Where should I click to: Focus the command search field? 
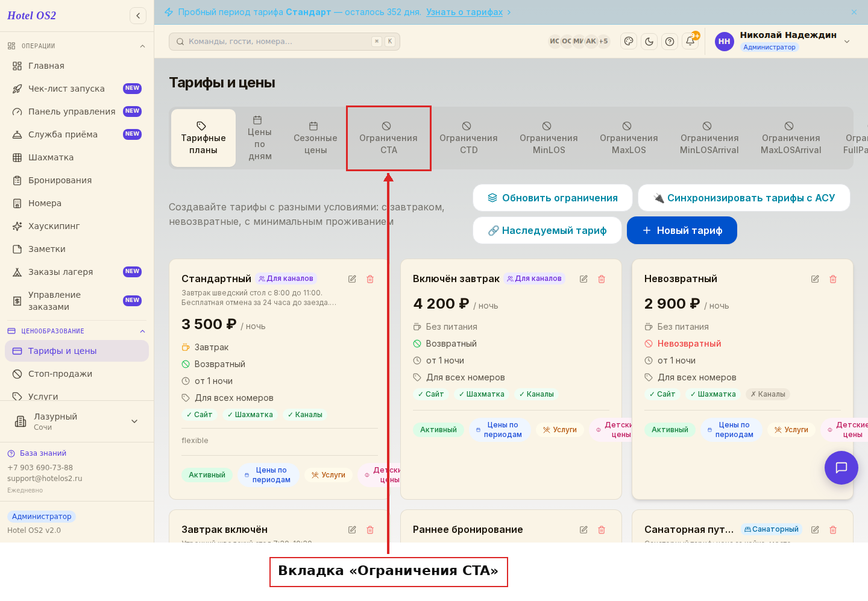pos(285,42)
